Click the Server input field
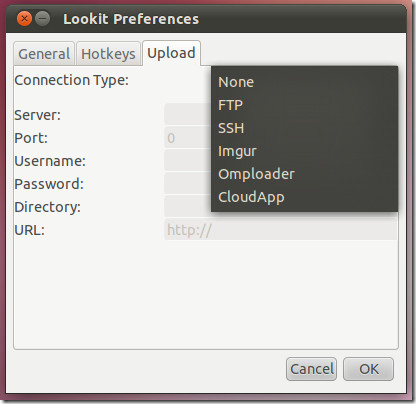Image resolution: width=416 pixels, height=404 pixels. [188, 114]
